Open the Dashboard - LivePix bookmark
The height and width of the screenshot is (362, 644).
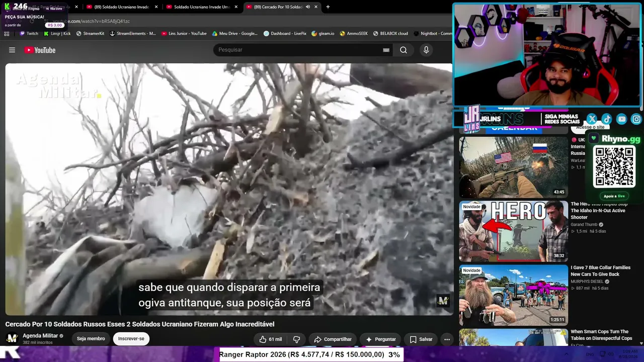click(285, 34)
